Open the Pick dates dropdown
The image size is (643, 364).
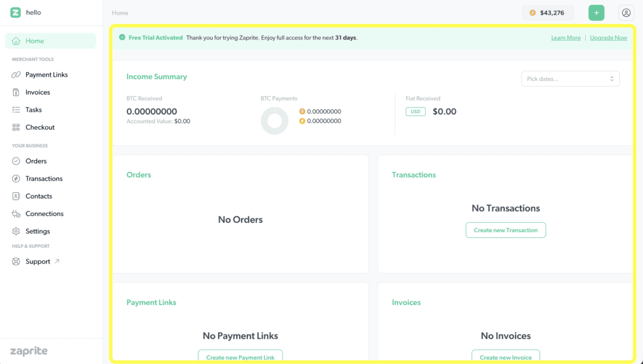570,78
